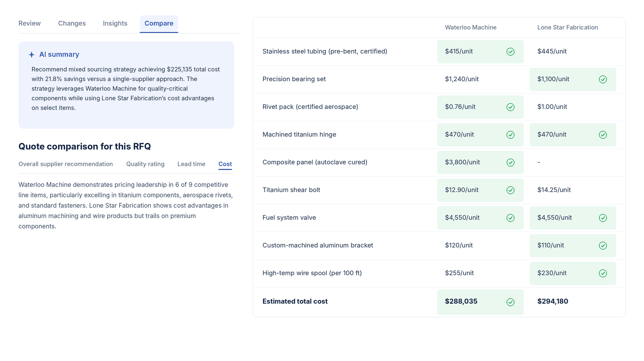Switch to the Changes tab
This screenshot has height=361, width=644.
[x=72, y=23]
